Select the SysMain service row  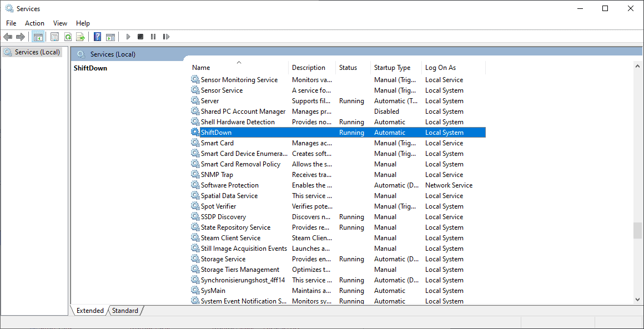pyautogui.click(x=213, y=291)
